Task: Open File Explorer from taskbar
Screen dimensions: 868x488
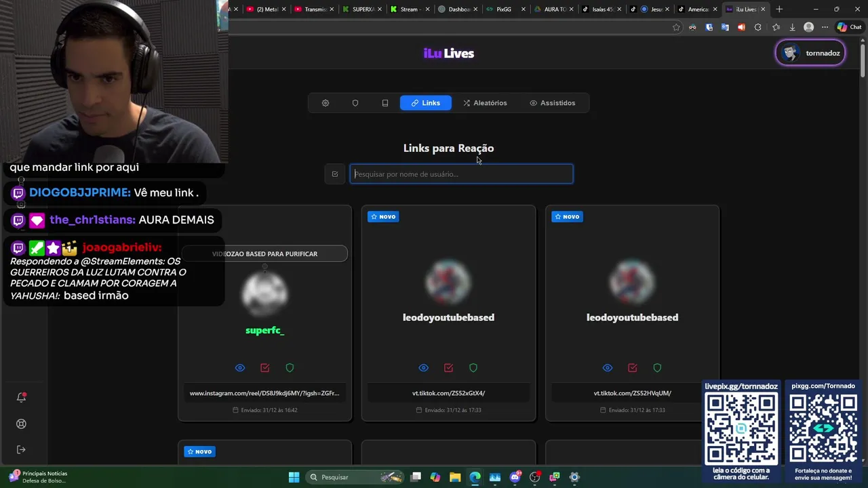Action: point(455,477)
